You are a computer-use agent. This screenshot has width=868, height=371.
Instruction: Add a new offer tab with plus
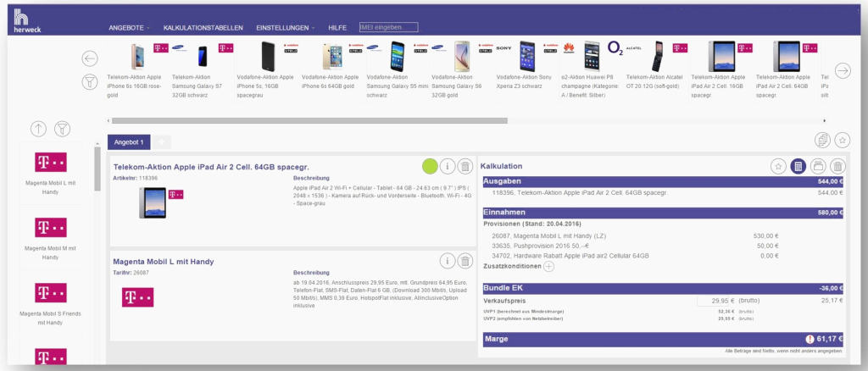click(x=162, y=142)
